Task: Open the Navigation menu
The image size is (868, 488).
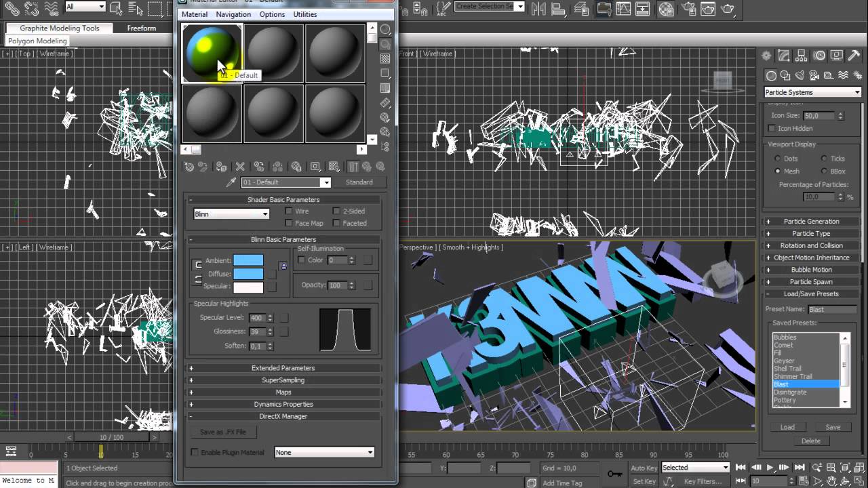Action: coord(233,14)
